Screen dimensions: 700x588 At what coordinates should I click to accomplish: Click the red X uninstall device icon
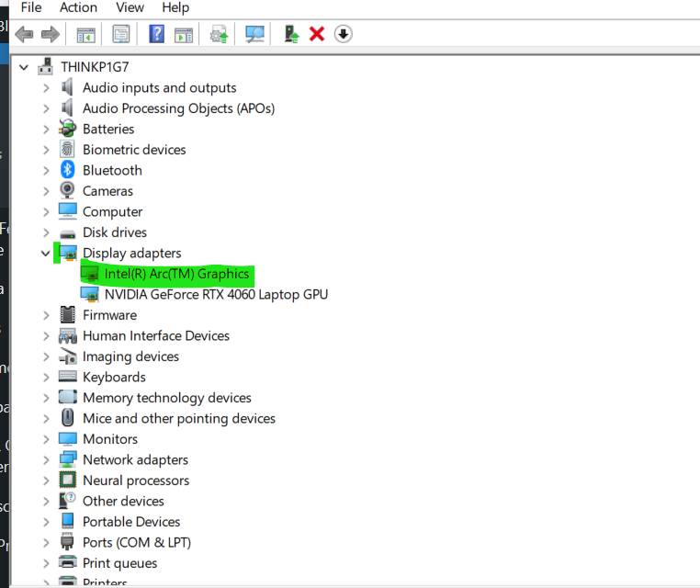(317, 34)
